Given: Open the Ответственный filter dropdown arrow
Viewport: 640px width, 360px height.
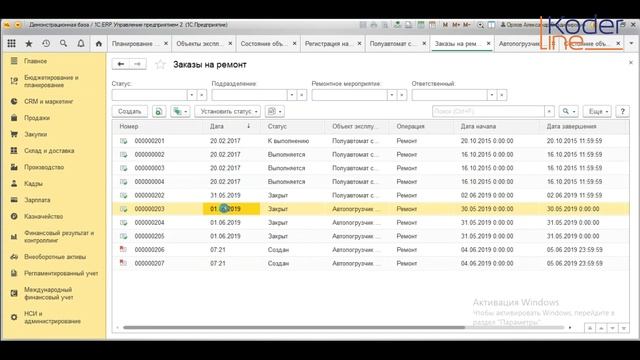Looking at the screenshot, I should [x=492, y=95].
